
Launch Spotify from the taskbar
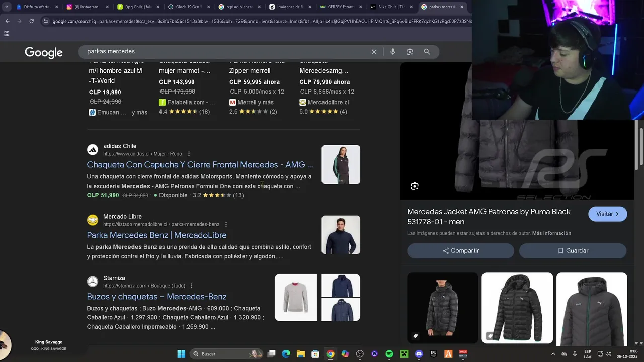[389, 354]
